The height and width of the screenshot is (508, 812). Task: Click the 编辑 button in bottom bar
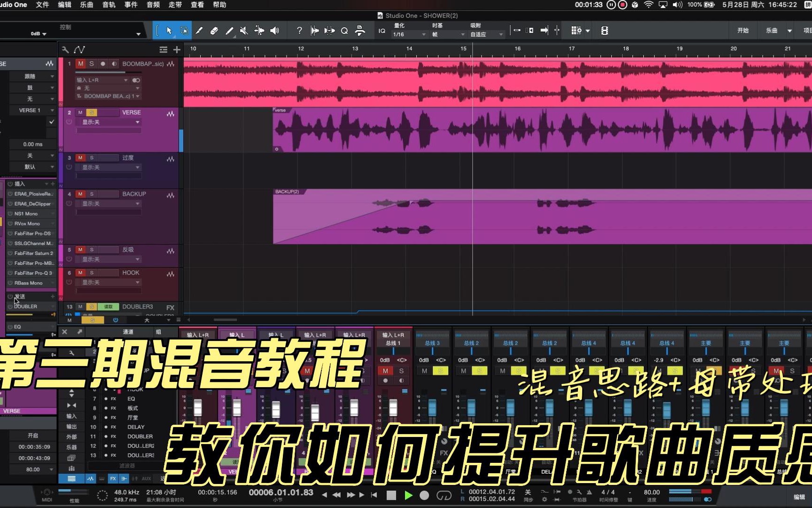pos(799,497)
